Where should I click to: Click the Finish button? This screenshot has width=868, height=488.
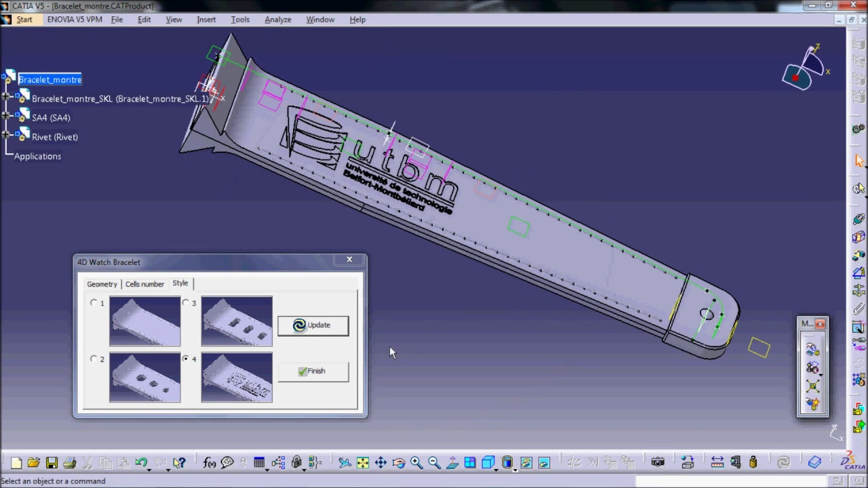[x=313, y=371]
